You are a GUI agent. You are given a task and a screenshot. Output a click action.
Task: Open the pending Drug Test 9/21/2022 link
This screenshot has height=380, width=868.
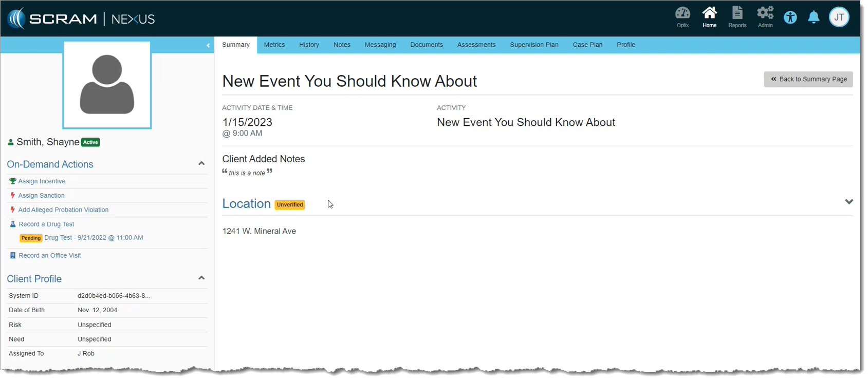coord(94,238)
